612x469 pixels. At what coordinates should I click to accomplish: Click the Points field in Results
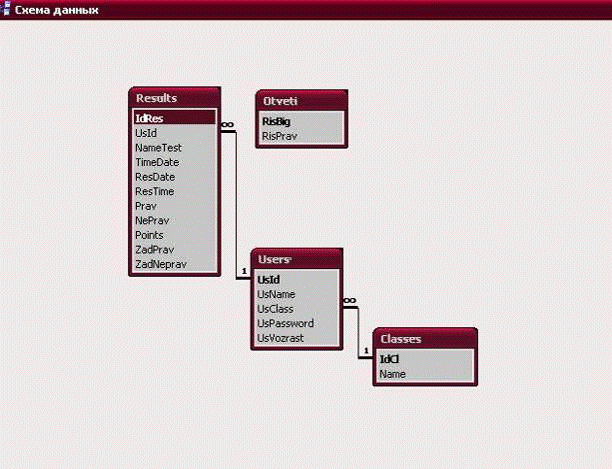coord(149,235)
